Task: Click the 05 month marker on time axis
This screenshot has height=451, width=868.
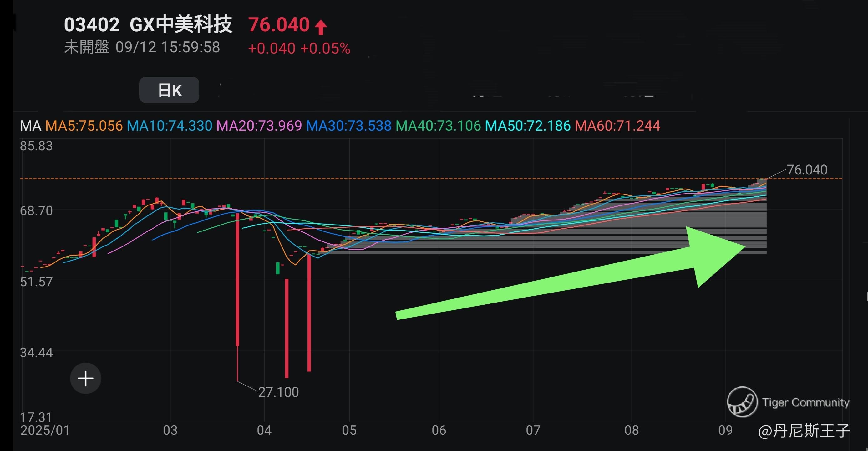Action: [x=349, y=430]
